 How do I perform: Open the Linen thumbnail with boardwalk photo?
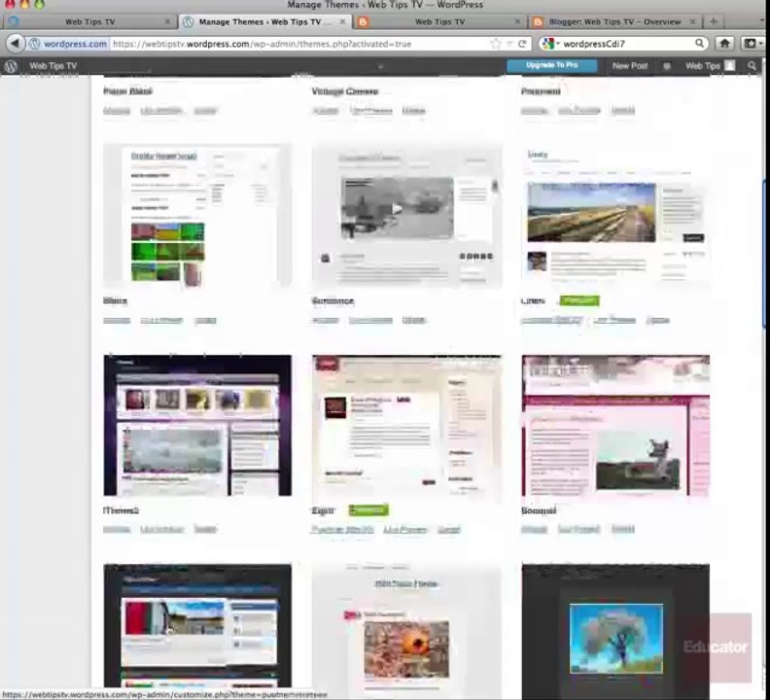pyautogui.click(x=615, y=215)
